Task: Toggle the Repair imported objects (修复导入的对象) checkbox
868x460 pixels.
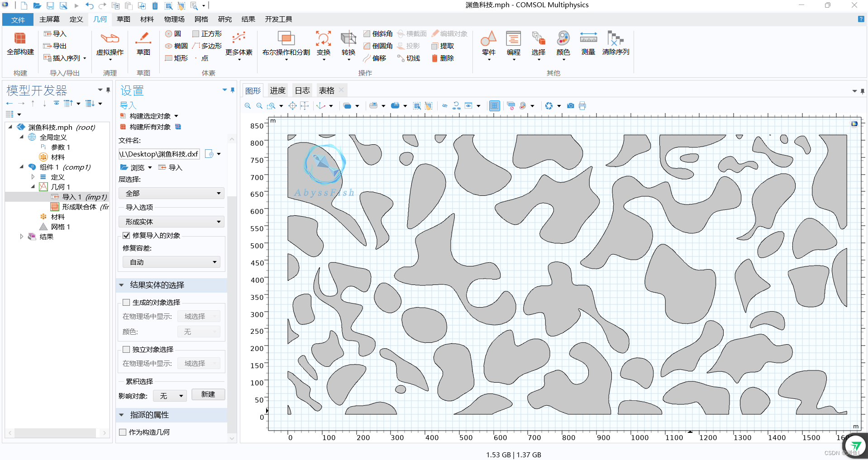Action: point(126,236)
